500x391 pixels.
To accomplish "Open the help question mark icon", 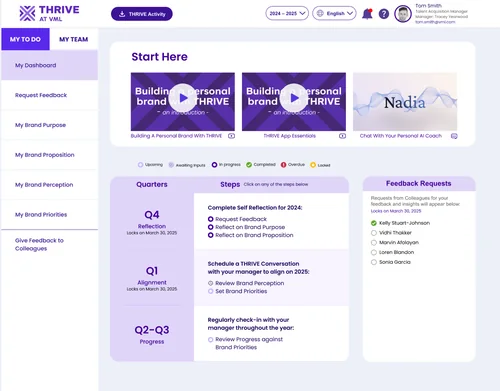I will 384,14.
